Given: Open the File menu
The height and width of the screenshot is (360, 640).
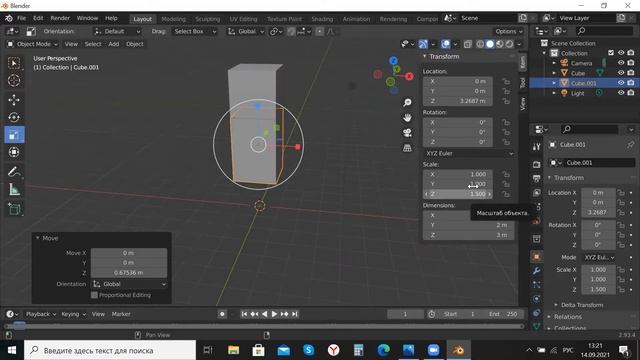Looking at the screenshot, I should (22, 18).
